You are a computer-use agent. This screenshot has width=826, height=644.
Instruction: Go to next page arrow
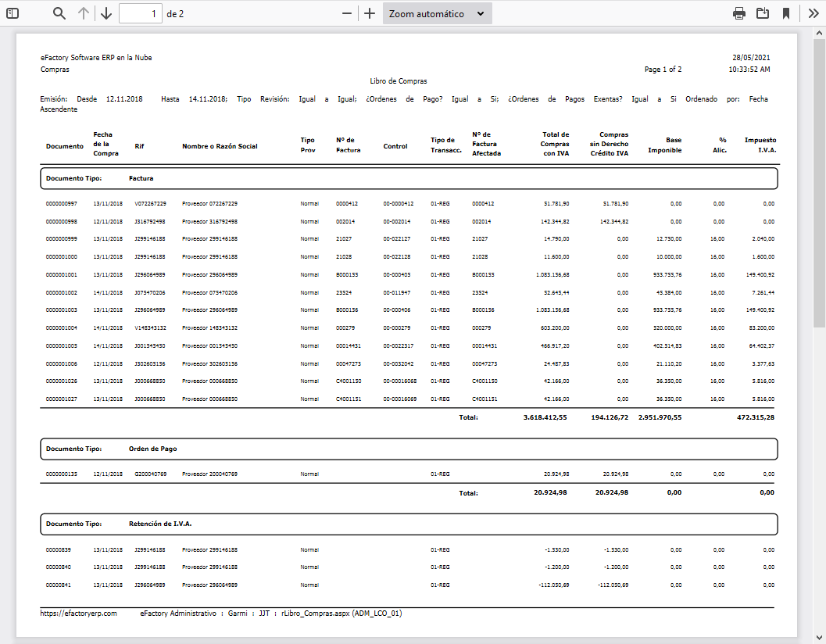coord(106,13)
